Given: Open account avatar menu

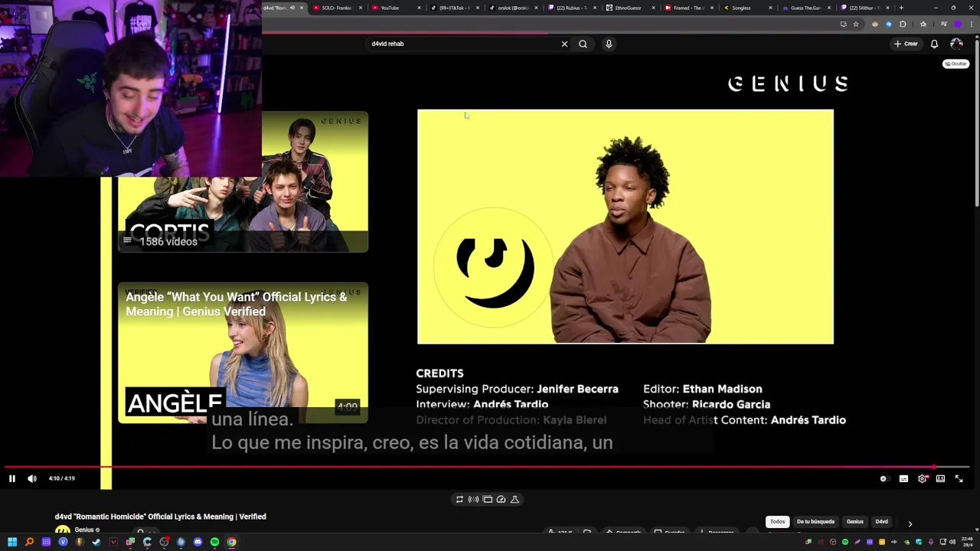Looking at the screenshot, I should (956, 44).
